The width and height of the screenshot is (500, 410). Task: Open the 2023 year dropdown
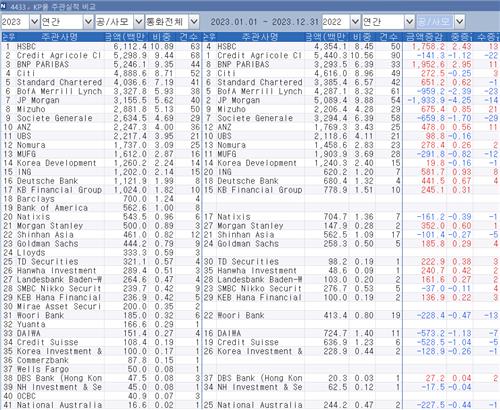coord(35,22)
